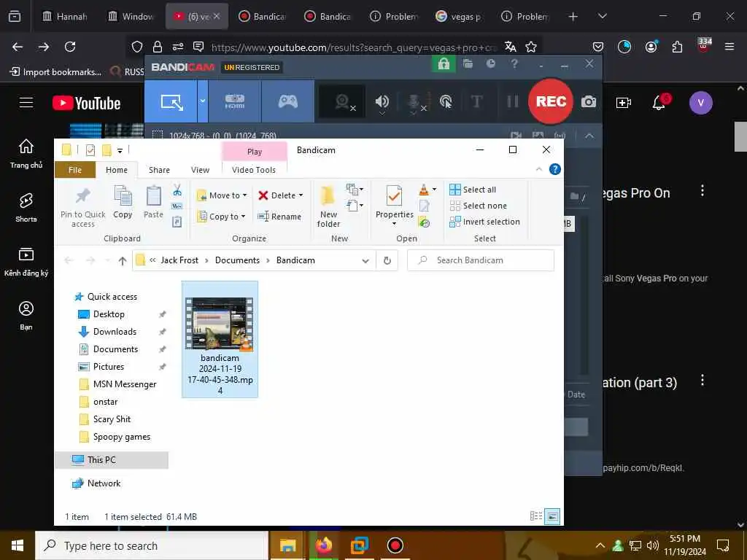Open Explorer help blue question icon
The image size is (747, 560).
(x=554, y=169)
